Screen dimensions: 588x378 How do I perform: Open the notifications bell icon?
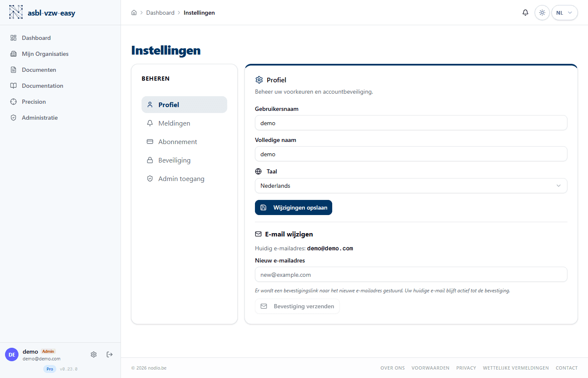pos(525,13)
